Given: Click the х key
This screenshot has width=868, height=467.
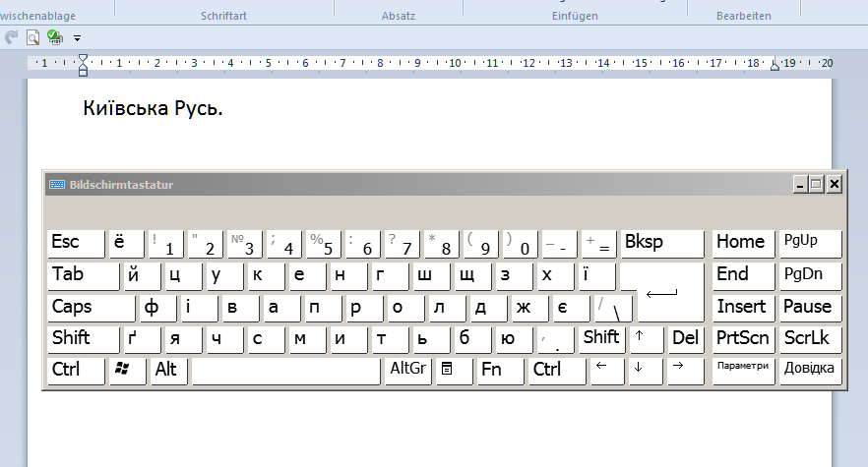Looking at the screenshot, I should click(556, 276).
